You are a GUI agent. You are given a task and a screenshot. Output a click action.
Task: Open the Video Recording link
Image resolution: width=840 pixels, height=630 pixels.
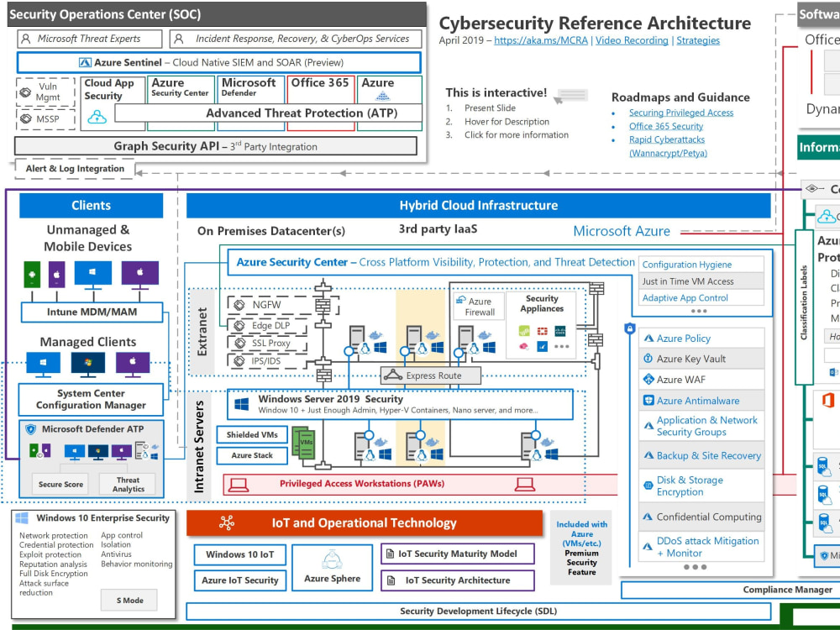coord(632,40)
